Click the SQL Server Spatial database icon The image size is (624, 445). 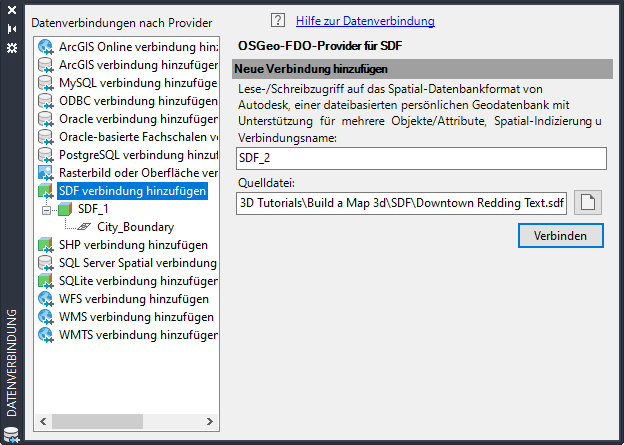tap(45, 263)
